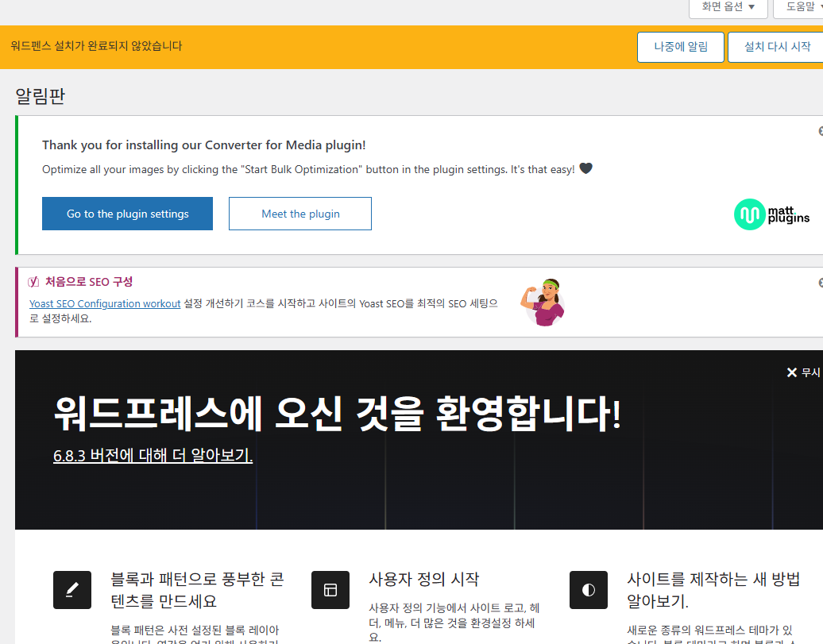Click the pencil edit icon for block patterns
Viewport: 823px width, 644px height.
point(72,590)
